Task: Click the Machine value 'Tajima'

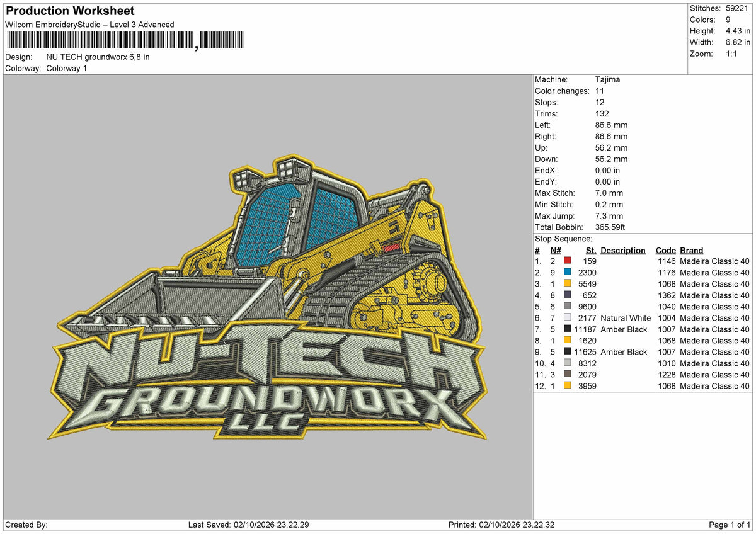Action: coord(607,80)
